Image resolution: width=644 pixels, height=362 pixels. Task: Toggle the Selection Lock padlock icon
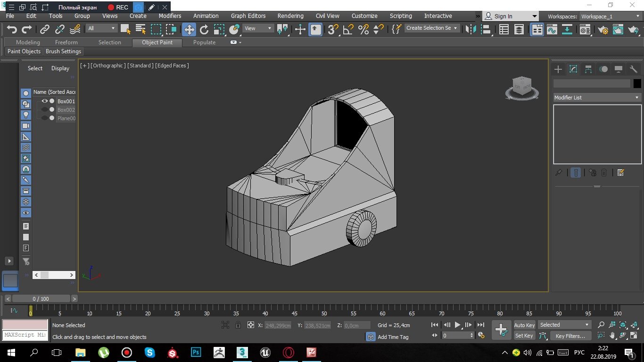click(238, 325)
